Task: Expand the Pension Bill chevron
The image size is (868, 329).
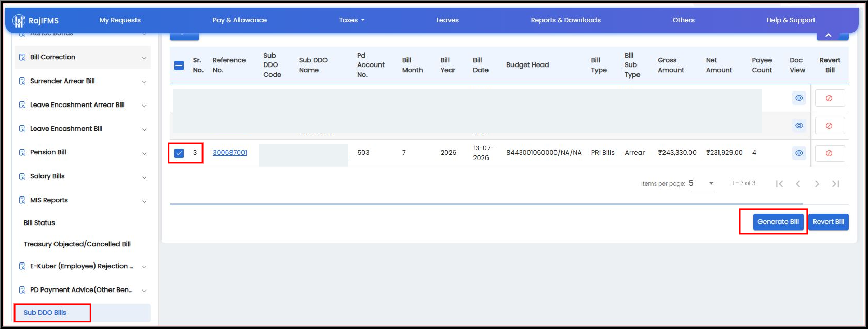Action: point(144,153)
